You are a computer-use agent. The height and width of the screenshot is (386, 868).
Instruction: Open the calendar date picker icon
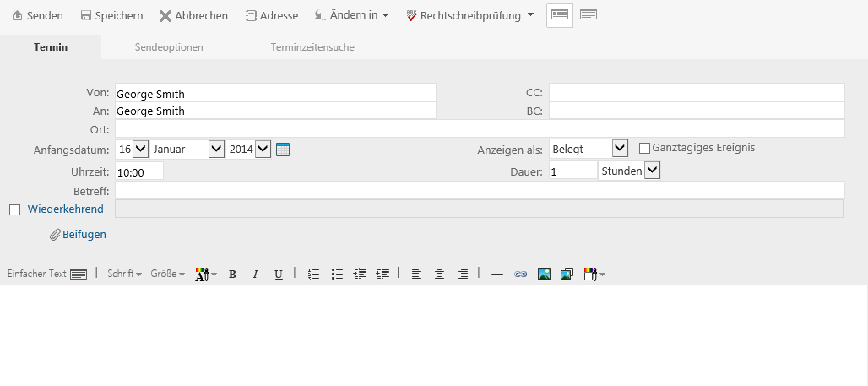282,149
